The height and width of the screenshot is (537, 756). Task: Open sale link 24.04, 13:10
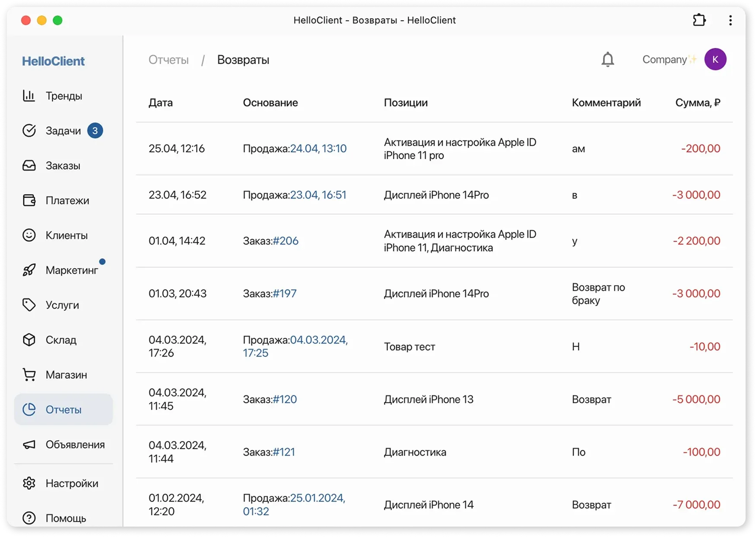pos(318,149)
